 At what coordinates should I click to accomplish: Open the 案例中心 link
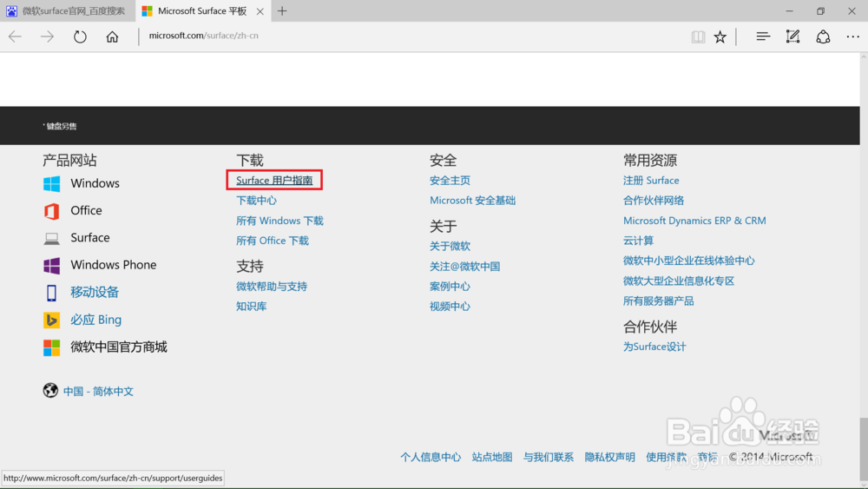coord(450,287)
